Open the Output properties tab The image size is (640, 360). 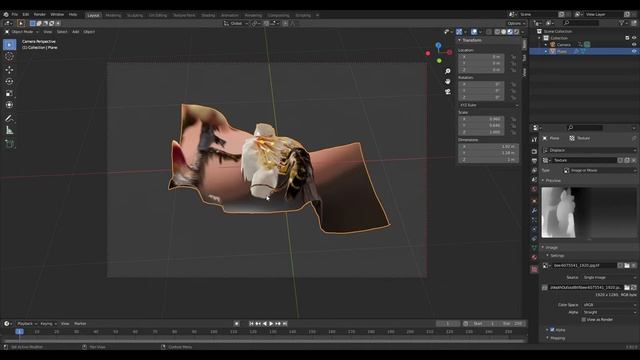(x=534, y=161)
